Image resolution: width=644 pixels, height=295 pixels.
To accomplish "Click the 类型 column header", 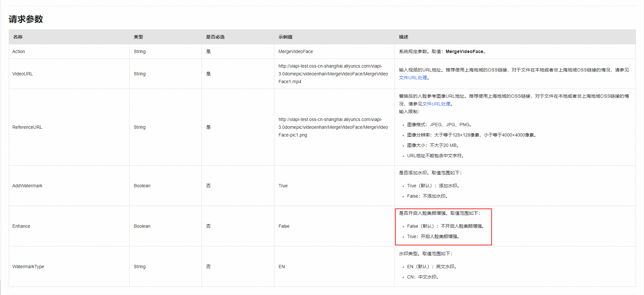I will (x=138, y=37).
